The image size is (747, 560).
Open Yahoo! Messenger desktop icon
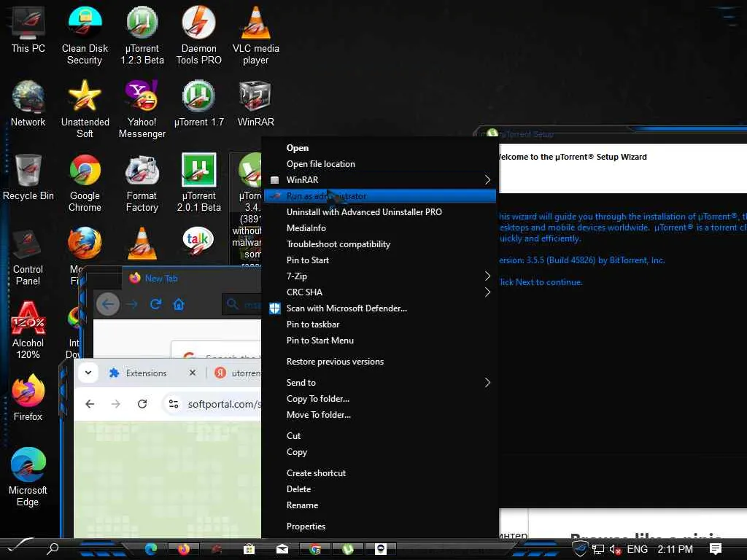pyautogui.click(x=142, y=109)
